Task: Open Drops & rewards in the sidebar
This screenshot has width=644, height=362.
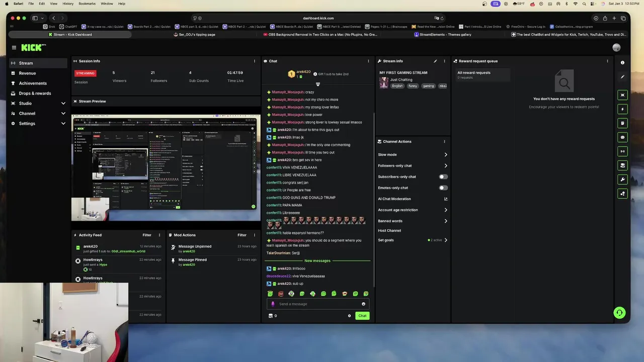Action: (38, 94)
